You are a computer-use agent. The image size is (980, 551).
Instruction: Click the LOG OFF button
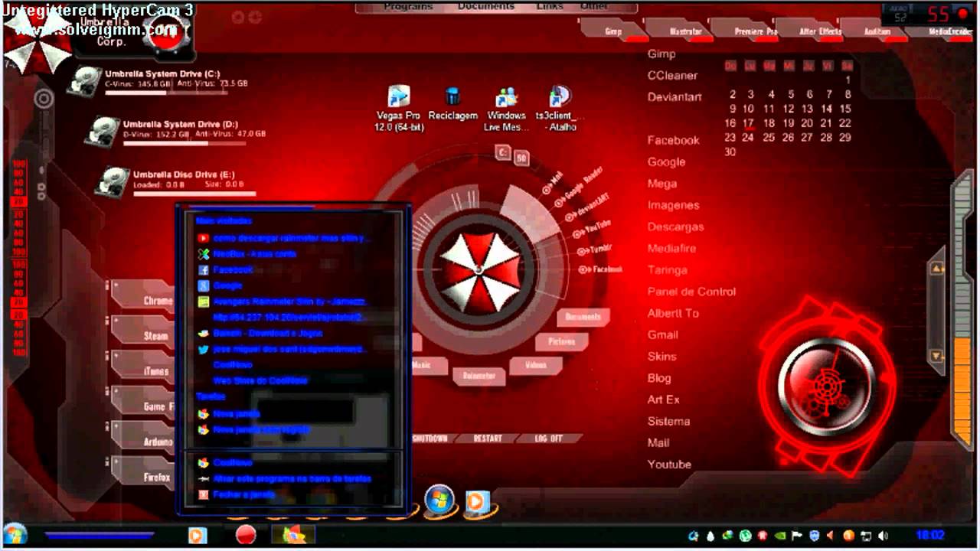pos(549,439)
